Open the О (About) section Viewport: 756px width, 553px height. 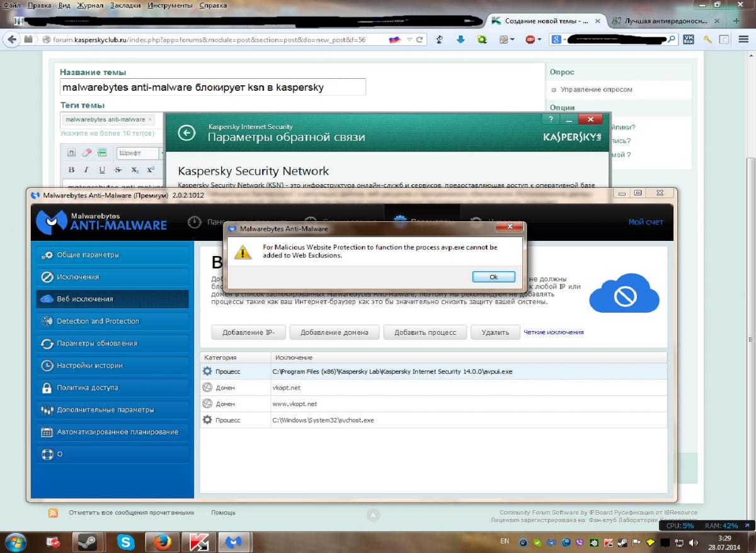click(x=112, y=454)
